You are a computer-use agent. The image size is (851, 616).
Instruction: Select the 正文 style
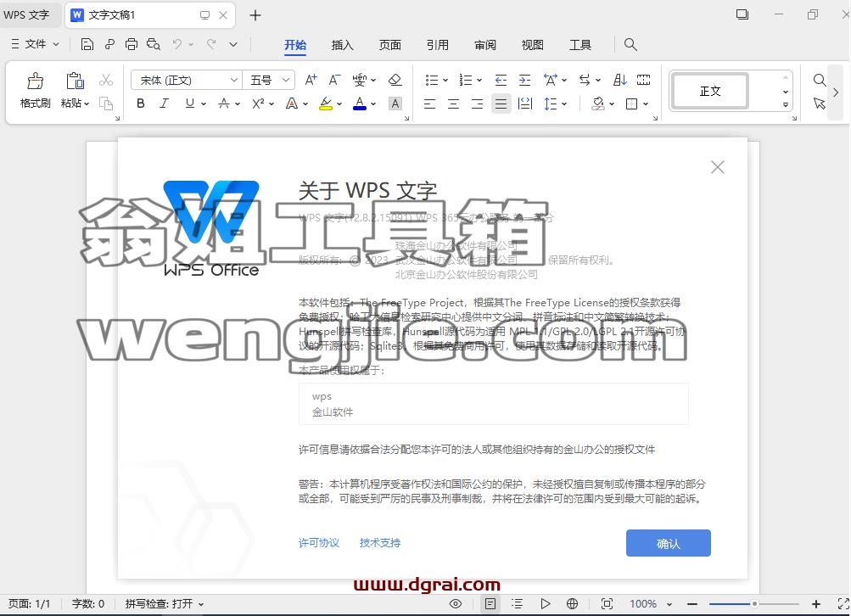click(x=710, y=91)
